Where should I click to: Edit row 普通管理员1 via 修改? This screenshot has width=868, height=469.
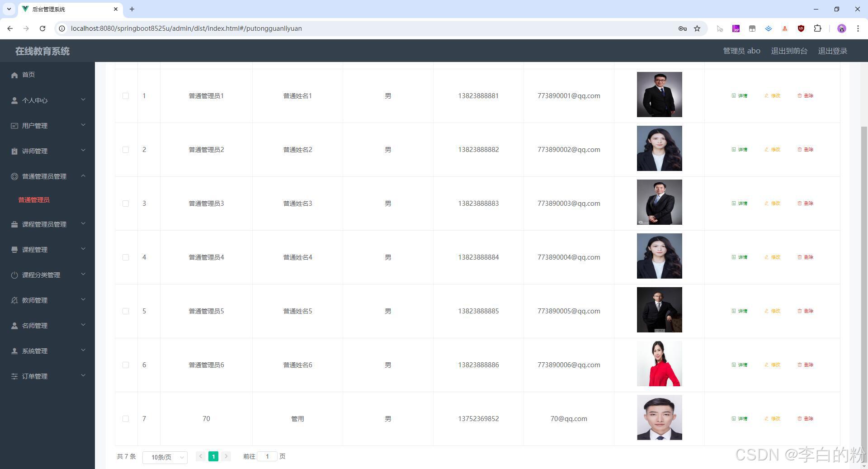click(x=772, y=96)
